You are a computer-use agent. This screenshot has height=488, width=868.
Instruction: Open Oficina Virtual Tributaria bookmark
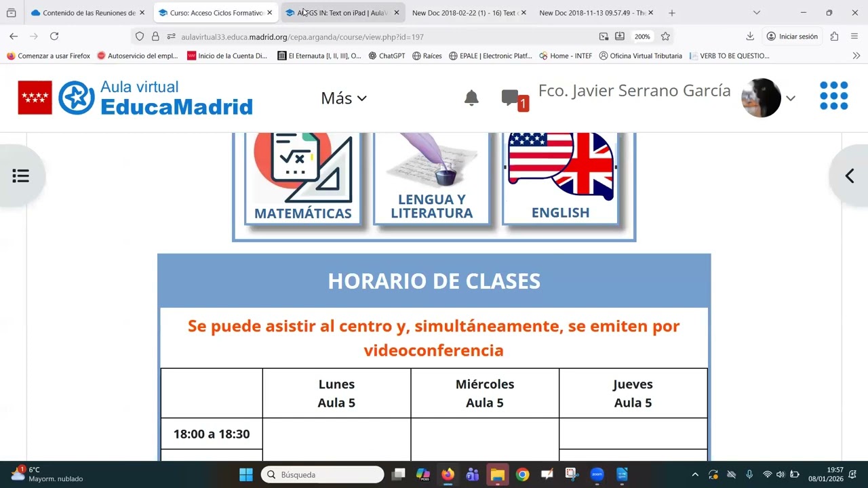pyautogui.click(x=641, y=56)
